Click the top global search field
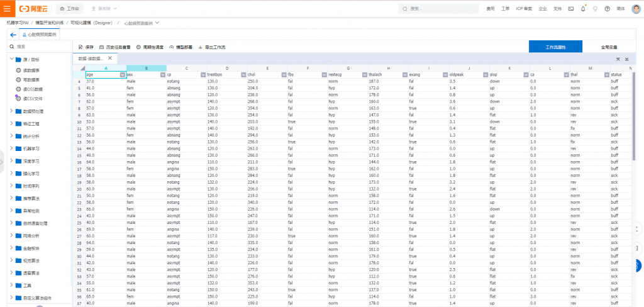 click(x=438, y=9)
